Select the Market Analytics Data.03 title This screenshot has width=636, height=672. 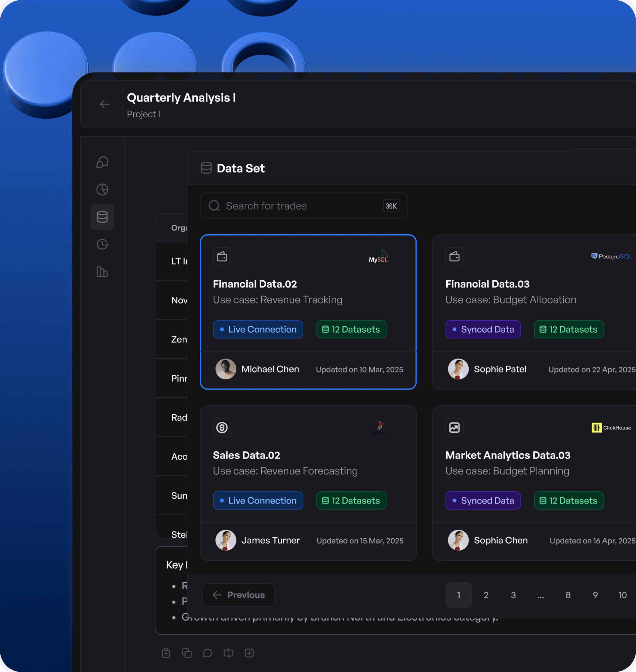coord(508,455)
